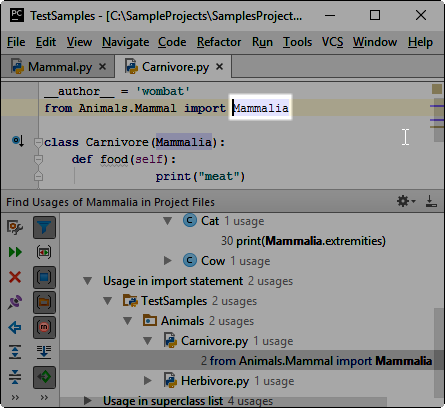Click the yellow inspection status square
Image resolution: width=445 pixels, height=408 pixels.
[x=437, y=89]
